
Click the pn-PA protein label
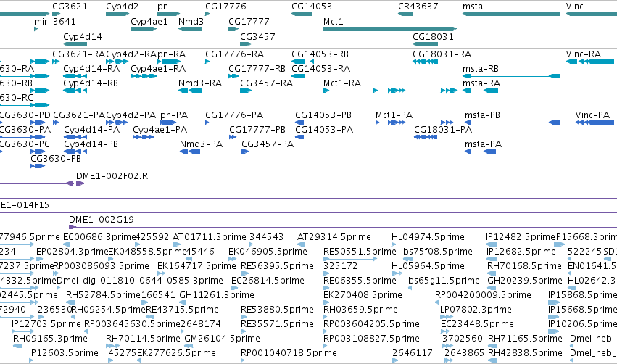[x=174, y=115]
